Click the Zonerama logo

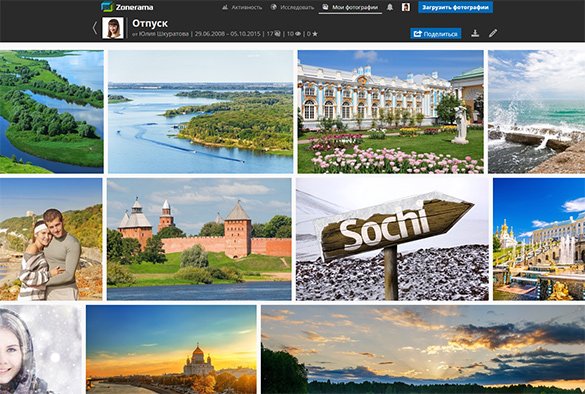click(127, 7)
